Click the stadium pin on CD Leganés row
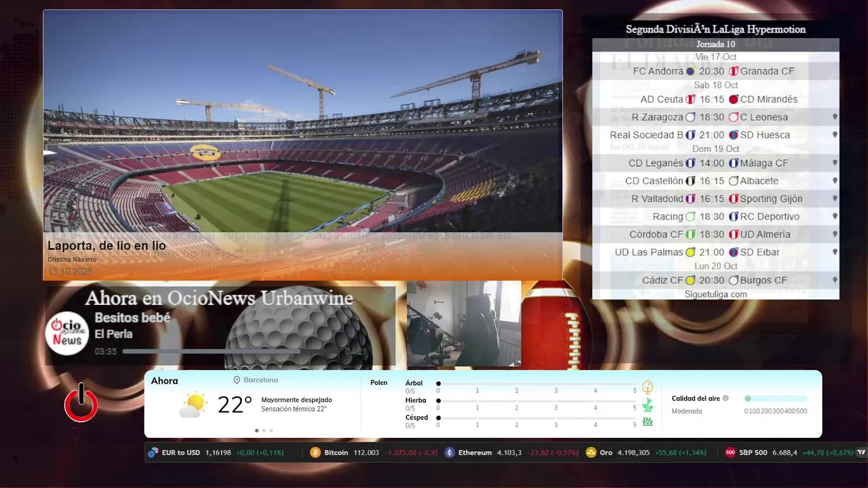The image size is (868, 488). click(835, 163)
